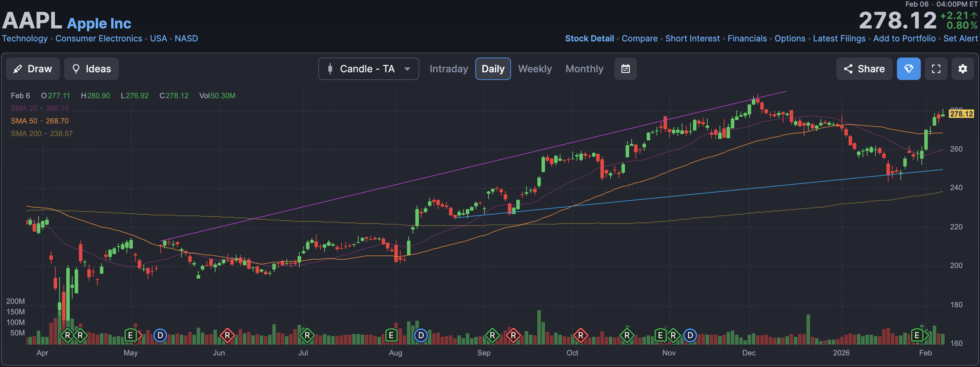
Task: Open the Compare link
Action: 640,39
